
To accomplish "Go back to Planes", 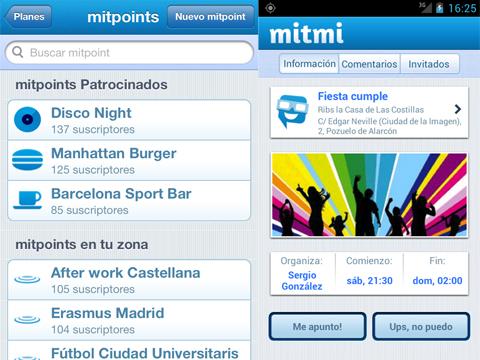I will (29, 17).
